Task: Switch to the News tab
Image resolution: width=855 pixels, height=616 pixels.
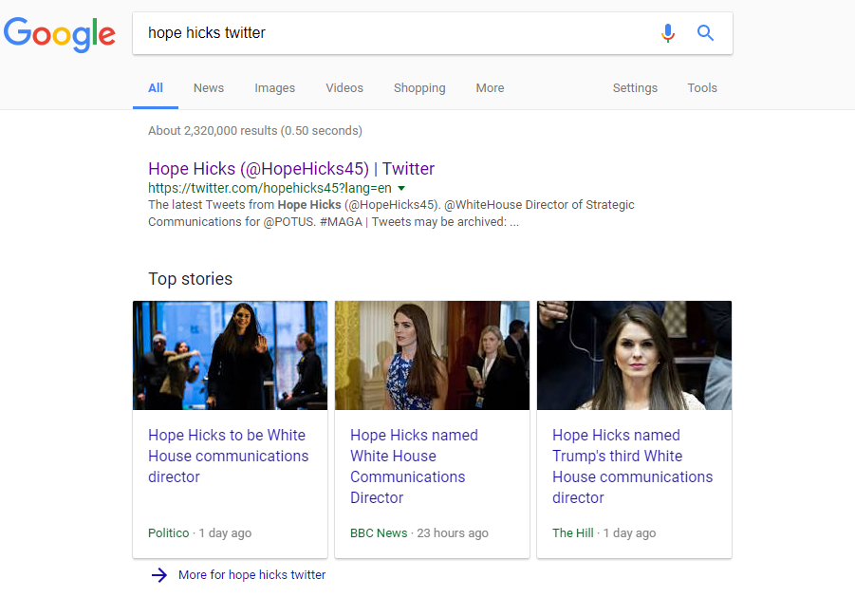Action: click(x=209, y=88)
